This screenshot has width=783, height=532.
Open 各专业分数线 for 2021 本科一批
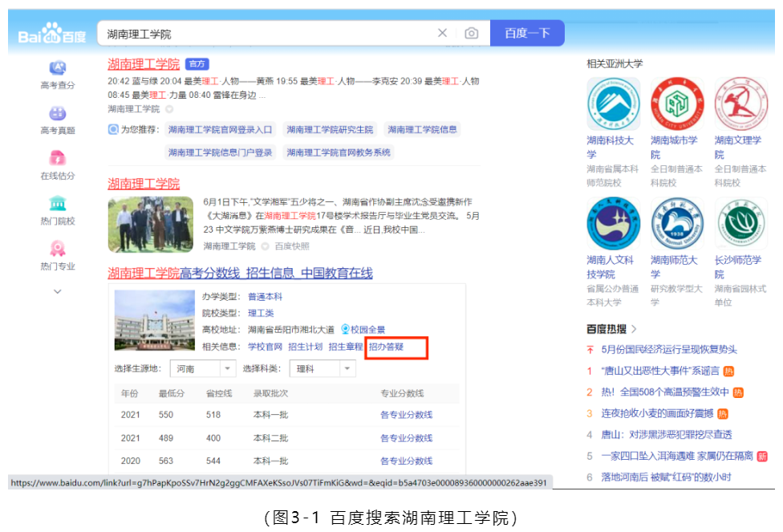point(407,415)
